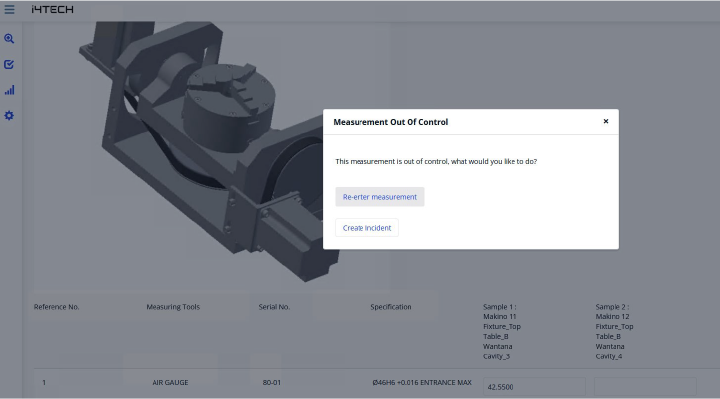The width and height of the screenshot is (720, 399).
Task: Select the AIR GAUGE table cell
Action: 170,382
